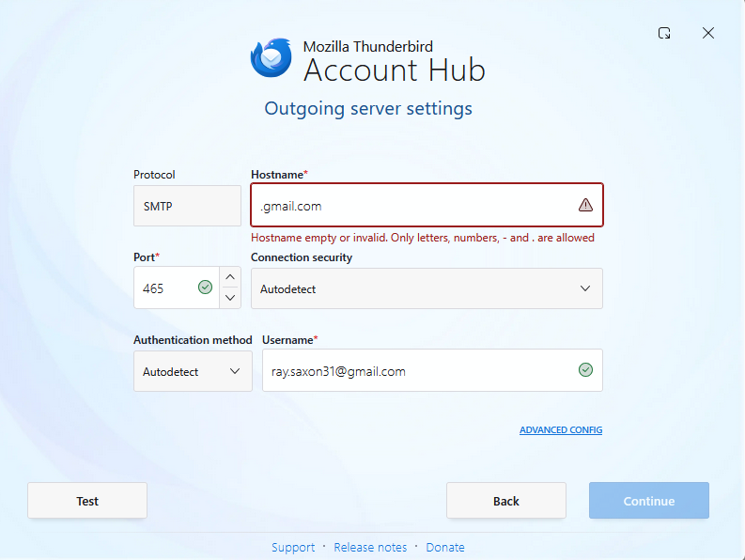745x560 pixels.
Task: Go Back to previous step
Action: [506, 501]
